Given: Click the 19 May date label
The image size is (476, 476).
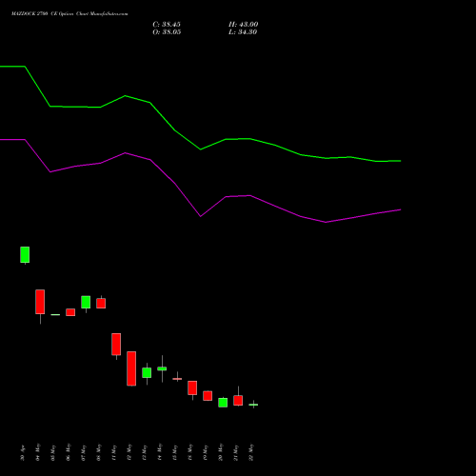Looking at the screenshot, I should click(x=206, y=452).
